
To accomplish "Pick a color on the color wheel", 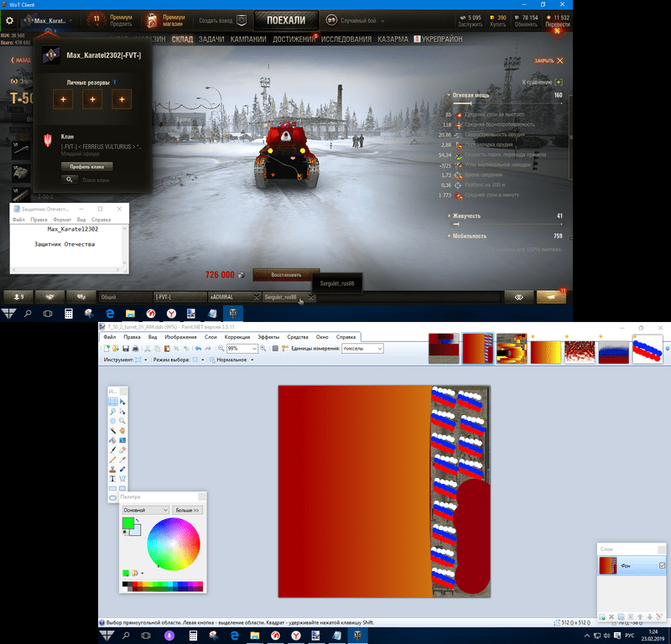I will (x=174, y=544).
